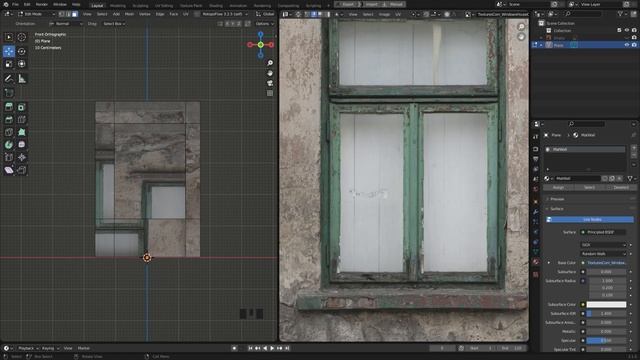The height and width of the screenshot is (360, 640).
Task: Click the Deselect material button
Action: (621, 188)
